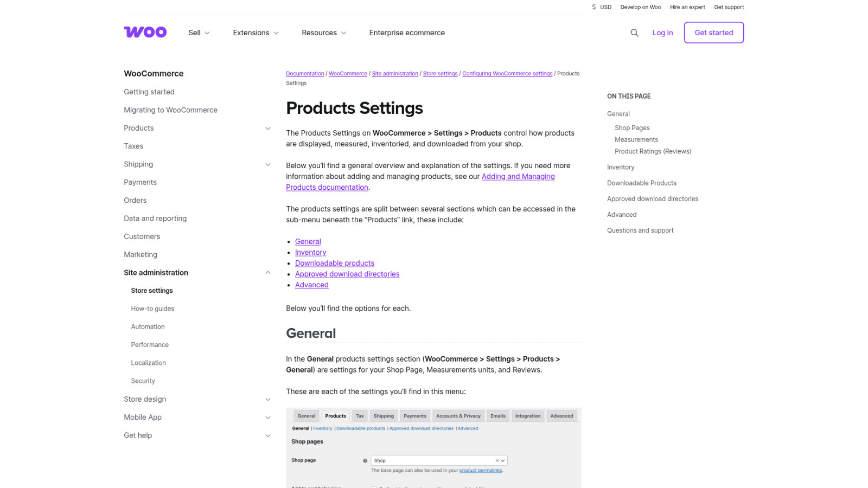Expand the Products sidebar section chevron

click(267, 128)
